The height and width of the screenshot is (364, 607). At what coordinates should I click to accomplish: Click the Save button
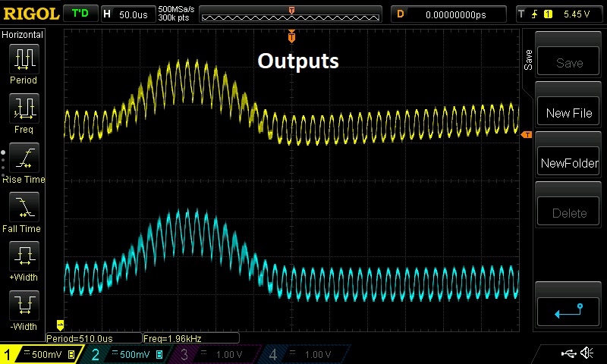click(x=568, y=61)
